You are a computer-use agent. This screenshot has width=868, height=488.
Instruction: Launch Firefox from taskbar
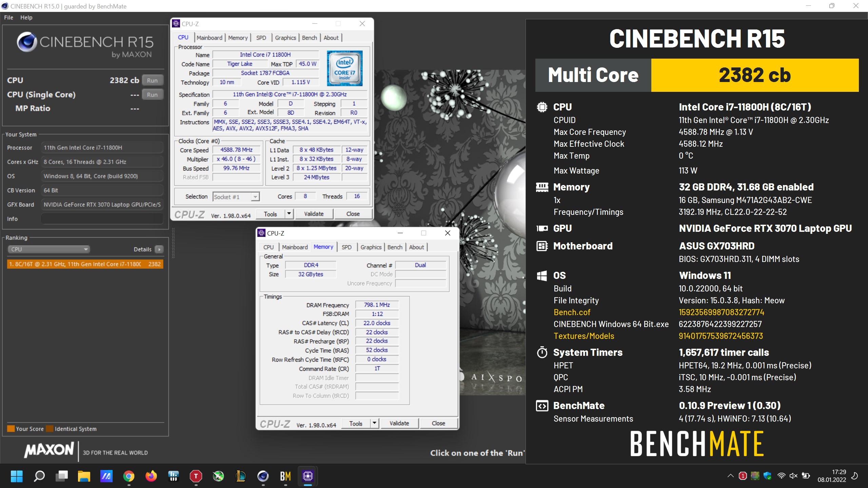point(151,476)
